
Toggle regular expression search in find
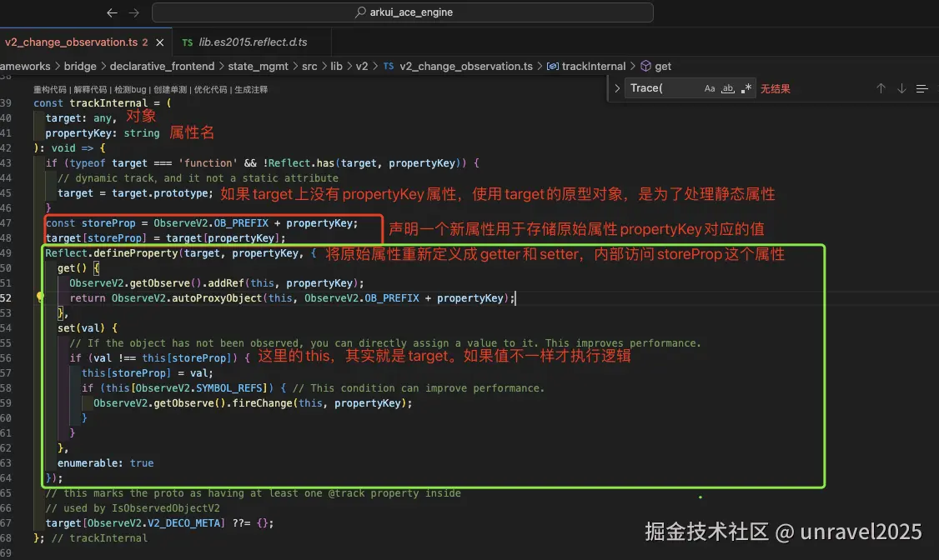coord(746,88)
